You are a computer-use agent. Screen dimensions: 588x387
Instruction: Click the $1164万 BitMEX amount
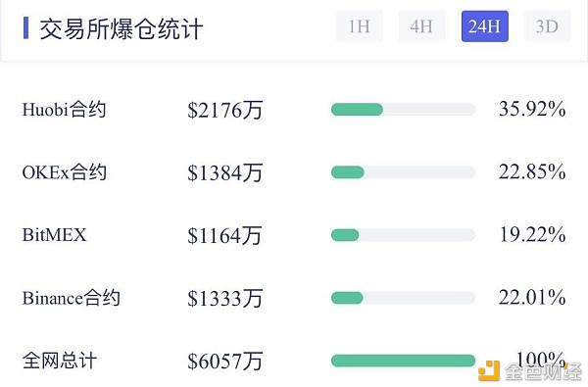coord(225,236)
